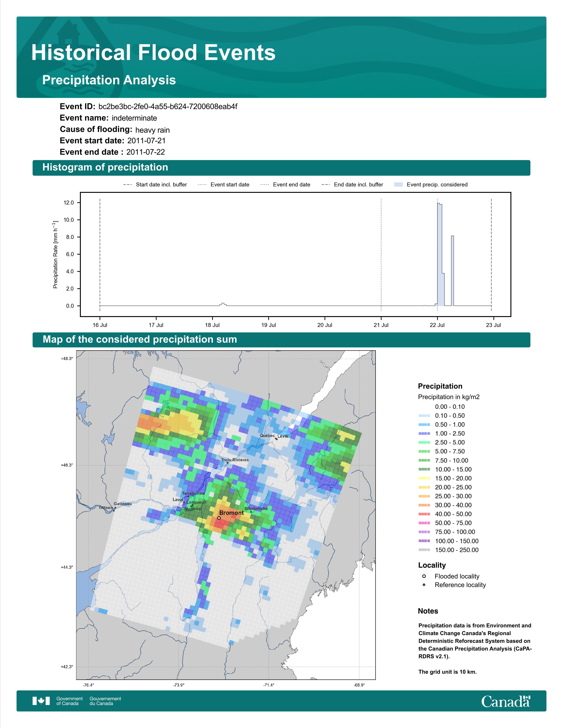Click the 'Precipitation Analysis' subtitle

tap(109, 80)
